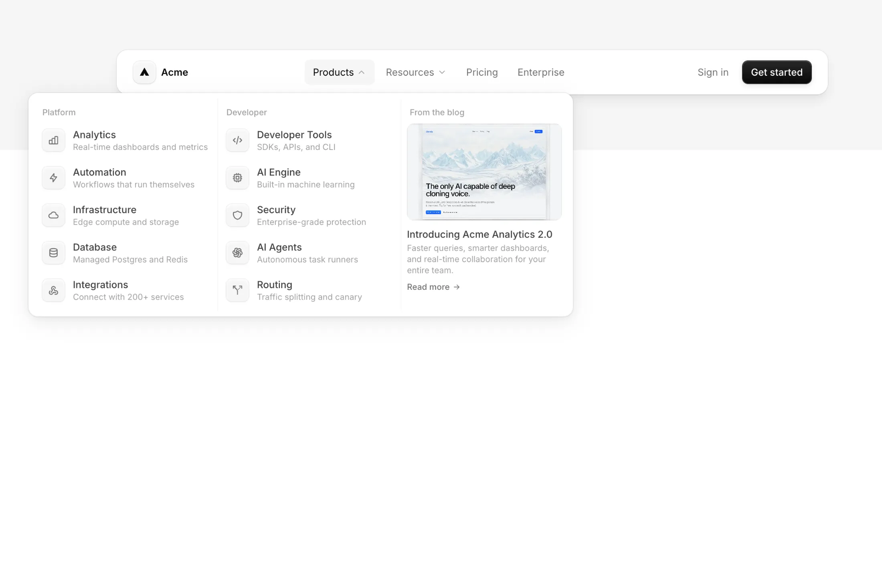Click the Integrations webhook icon
The width and height of the screenshot is (882, 588).
(x=53, y=290)
